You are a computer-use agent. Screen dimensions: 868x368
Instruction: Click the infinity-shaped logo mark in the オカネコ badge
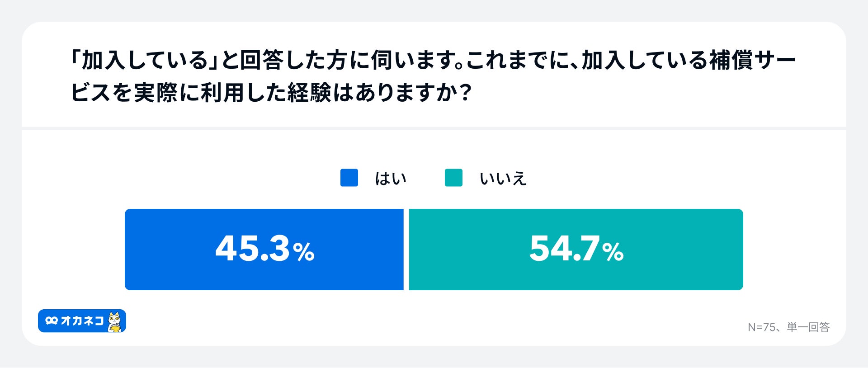[52, 321]
